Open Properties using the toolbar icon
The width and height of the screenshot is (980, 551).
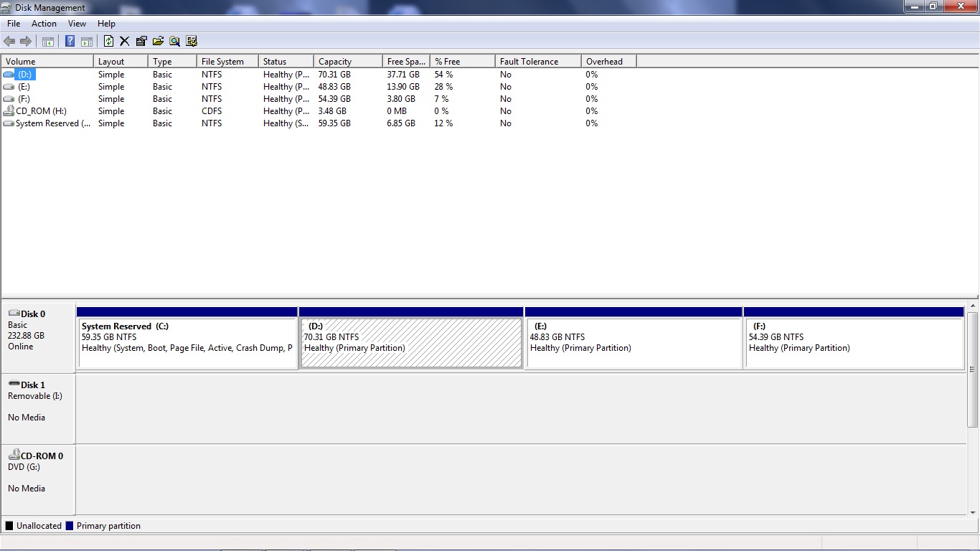pyautogui.click(x=141, y=41)
